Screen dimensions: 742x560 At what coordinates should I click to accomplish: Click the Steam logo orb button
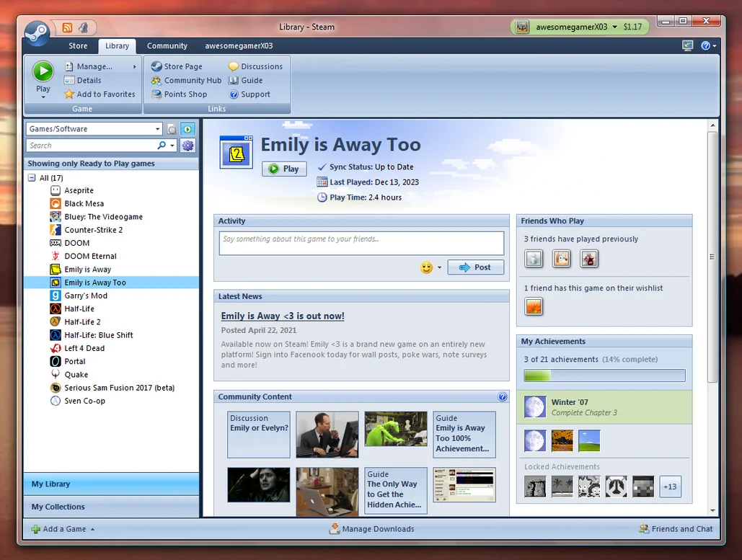pos(36,32)
